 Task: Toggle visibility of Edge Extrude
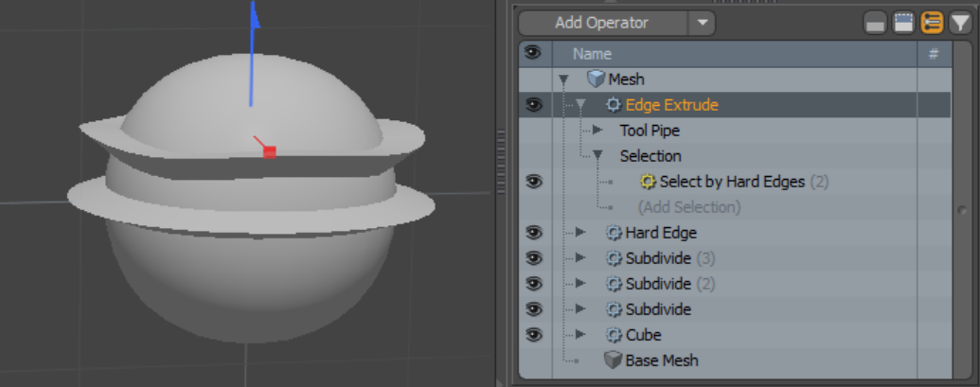tap(533, 105)
